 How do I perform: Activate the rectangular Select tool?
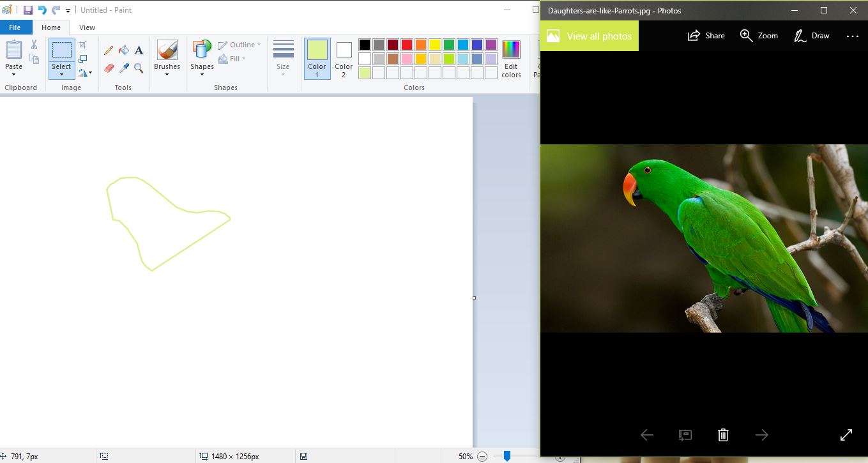point(61,50)
